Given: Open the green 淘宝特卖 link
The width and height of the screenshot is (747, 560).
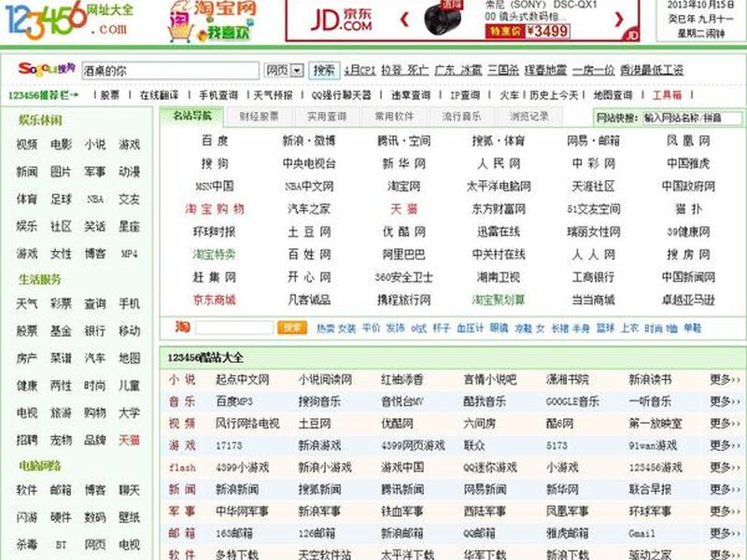Looking at the screenshot, I should point(215,254).
